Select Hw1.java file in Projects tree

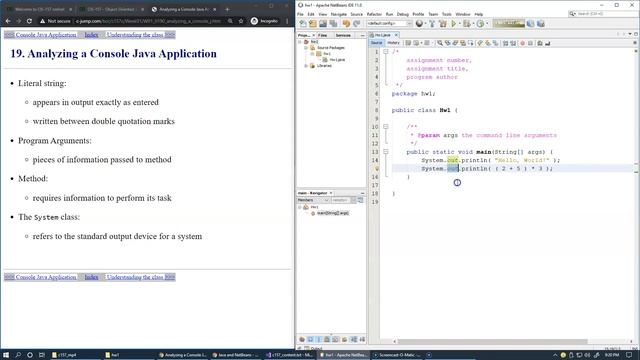(337, 60)
